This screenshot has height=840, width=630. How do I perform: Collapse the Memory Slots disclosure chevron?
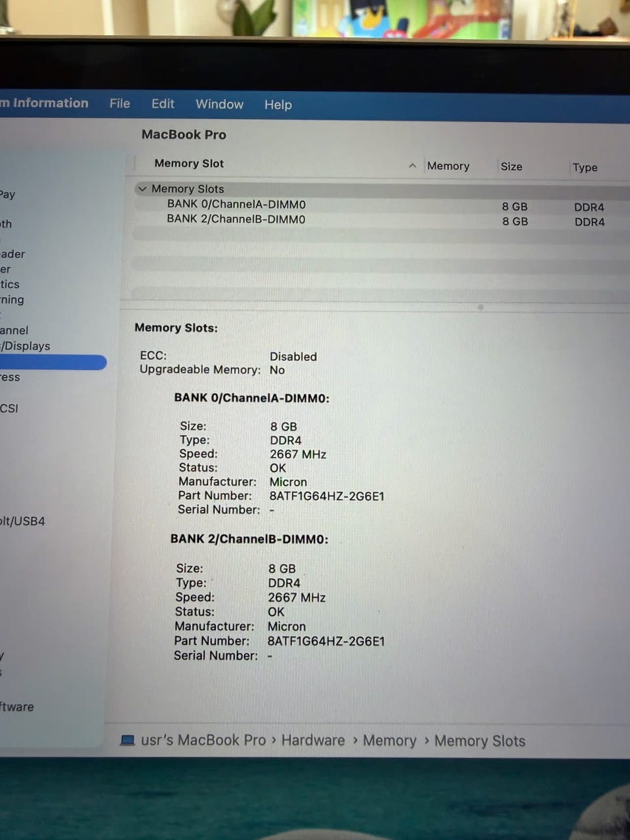point(142,189)
